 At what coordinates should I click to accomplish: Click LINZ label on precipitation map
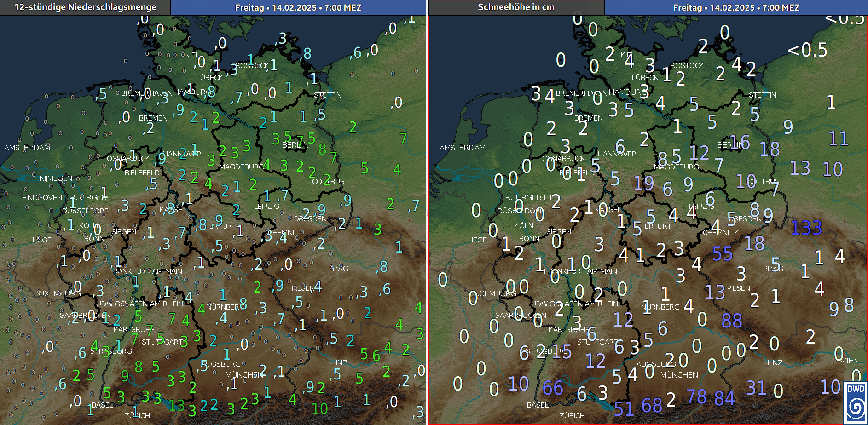(340, 362)
